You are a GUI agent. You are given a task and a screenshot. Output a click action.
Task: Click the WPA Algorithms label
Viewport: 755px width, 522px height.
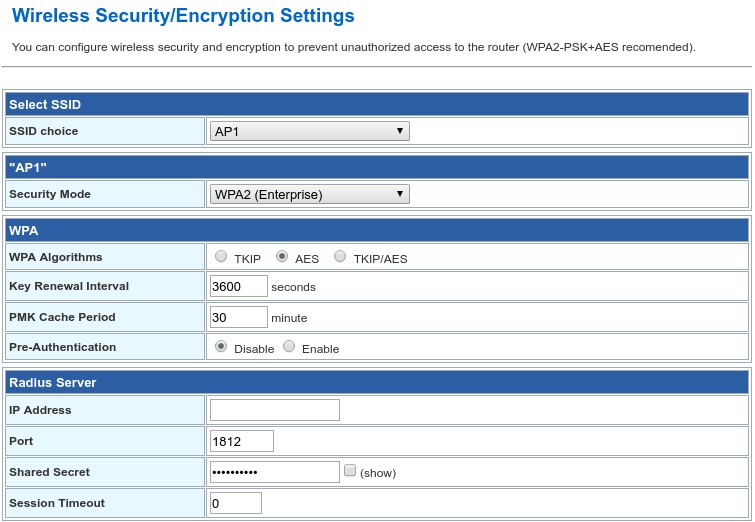click(x=56, y=257)
